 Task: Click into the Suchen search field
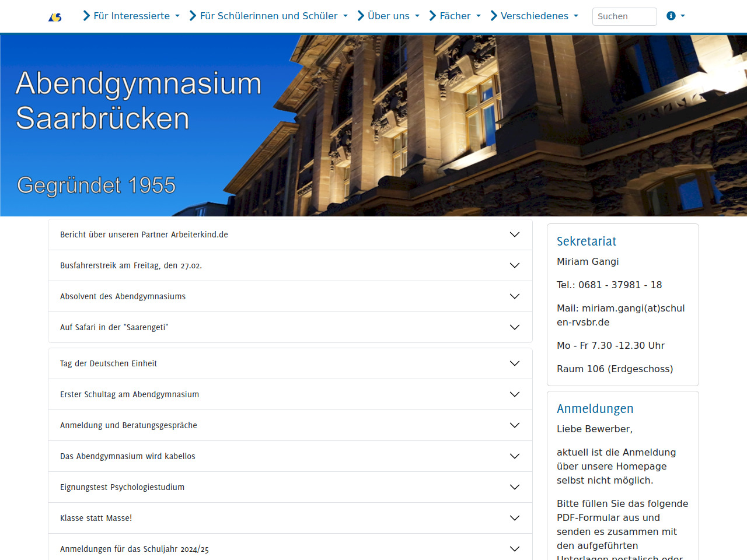click(x=624, y=16)
